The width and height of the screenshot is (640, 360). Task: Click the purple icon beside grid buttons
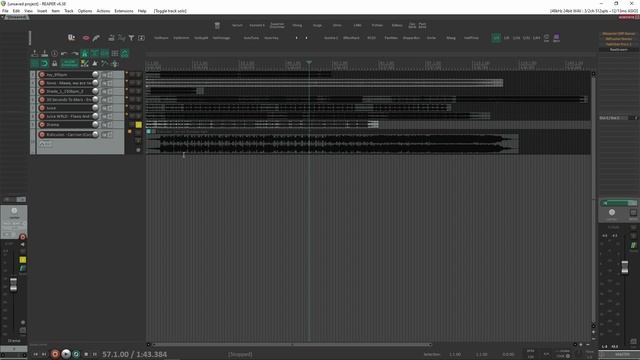click(556, 38)
